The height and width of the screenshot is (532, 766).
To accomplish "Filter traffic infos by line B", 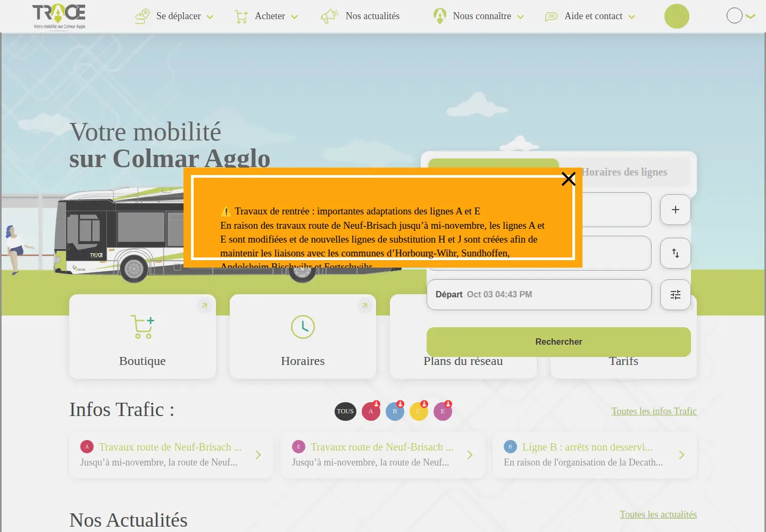I will click(395, 411).
